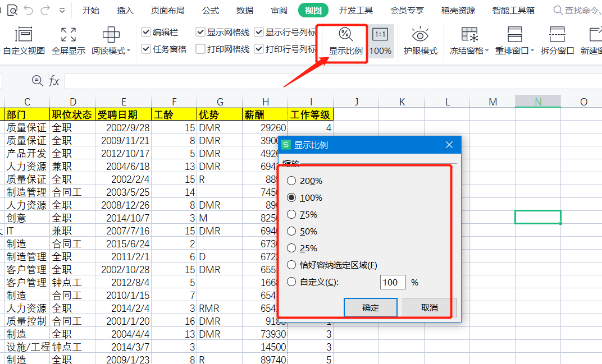Screen dimensions: 602x364
Task: Click the 受聘日期 header cell
Action: tap(124, 114)
